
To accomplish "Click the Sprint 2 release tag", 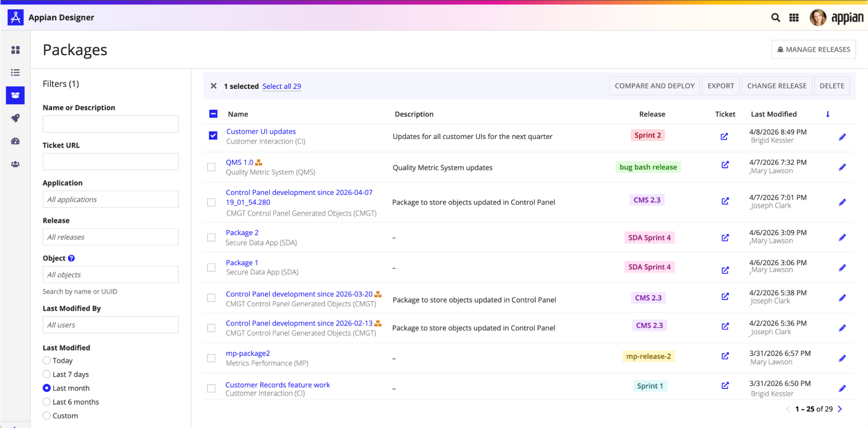I will pos(648,135).
